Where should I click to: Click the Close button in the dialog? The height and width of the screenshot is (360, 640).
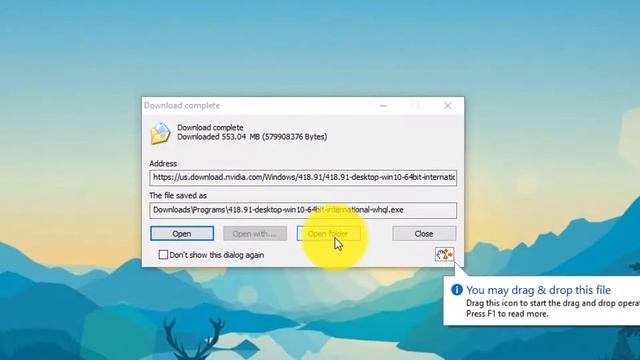click(424, 234)
